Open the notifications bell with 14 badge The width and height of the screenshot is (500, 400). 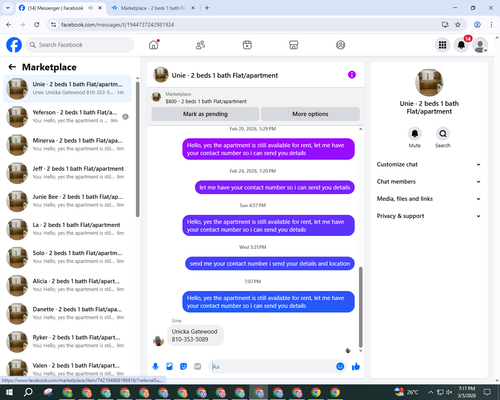(x=461, y=45)
